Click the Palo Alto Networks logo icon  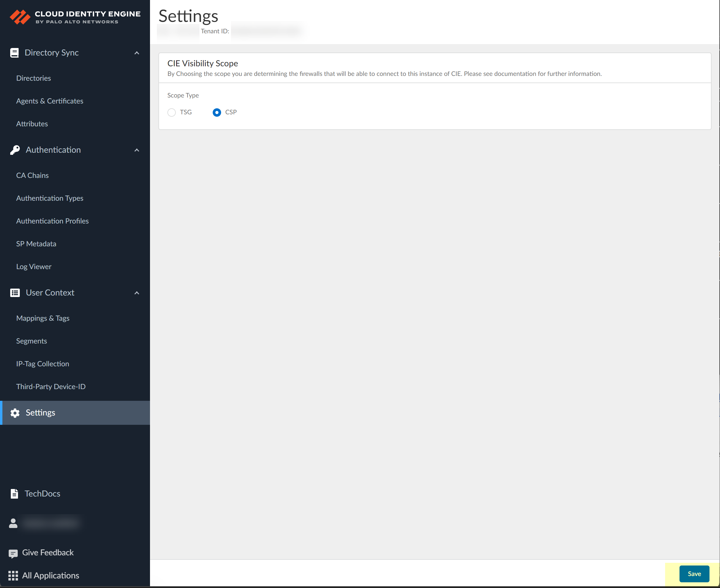(x=19, y=17)
